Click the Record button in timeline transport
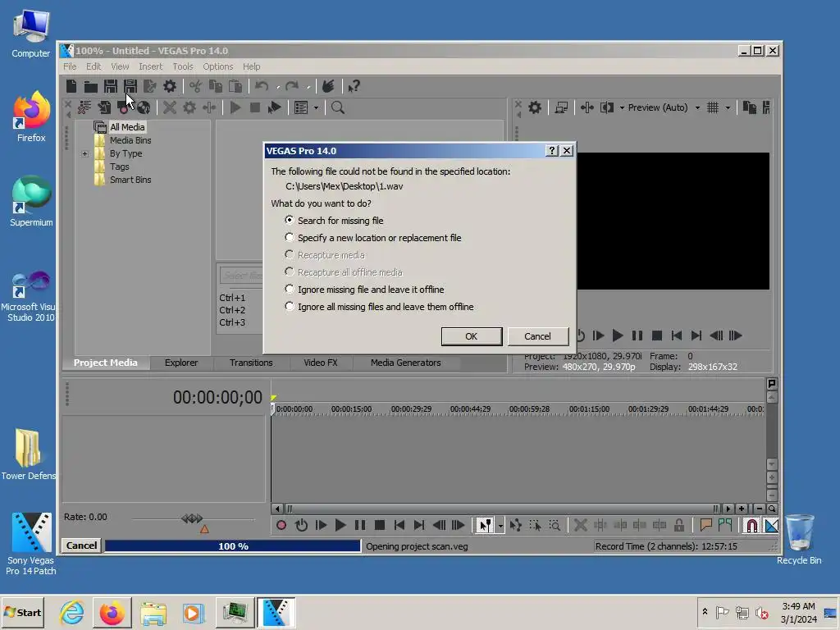 point(281,526)
